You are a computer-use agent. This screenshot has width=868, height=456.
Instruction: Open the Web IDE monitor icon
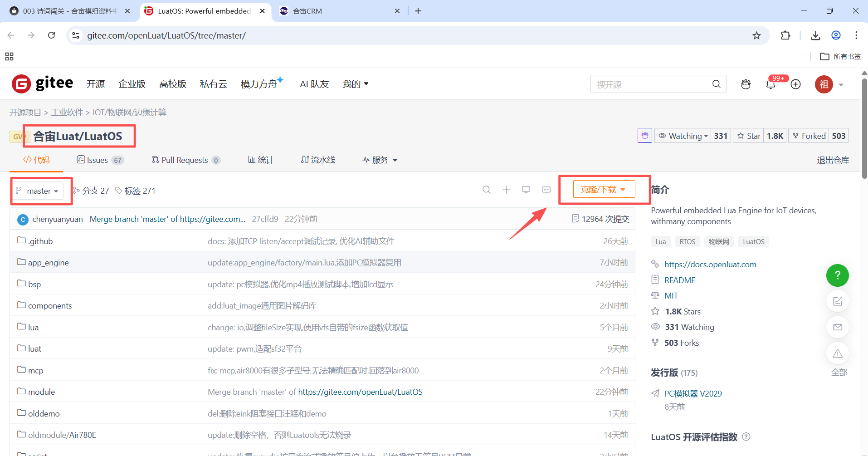pos(526,190)
